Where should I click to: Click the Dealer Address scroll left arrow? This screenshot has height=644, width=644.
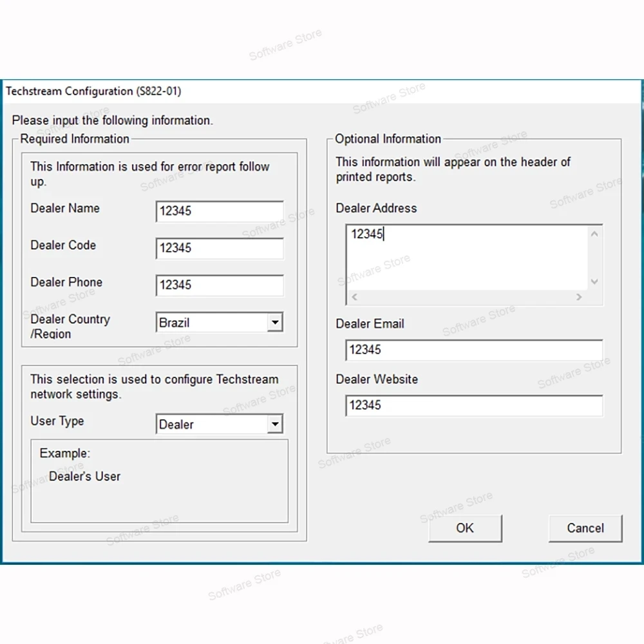tap(355, 297)
